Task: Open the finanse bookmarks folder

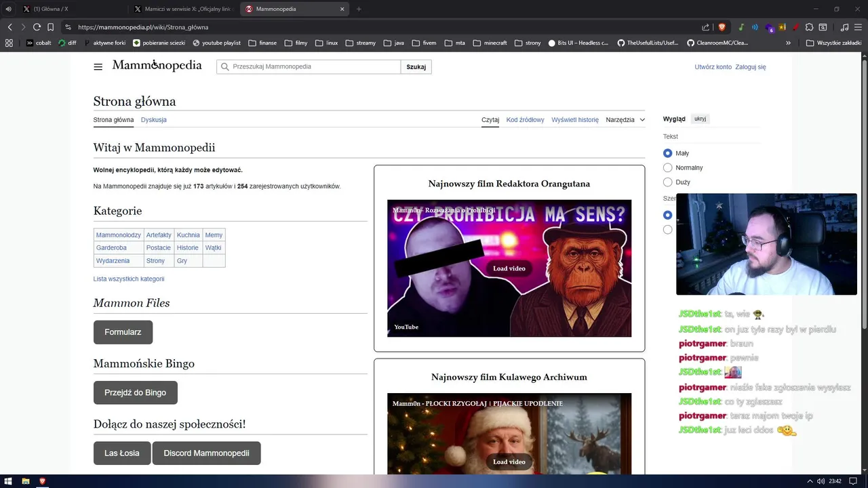Action: point(262,43)
